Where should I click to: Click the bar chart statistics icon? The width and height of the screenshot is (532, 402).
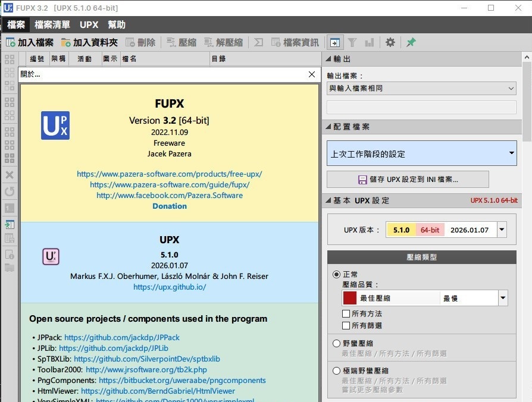pyautogui.click(x=370, y=42)
